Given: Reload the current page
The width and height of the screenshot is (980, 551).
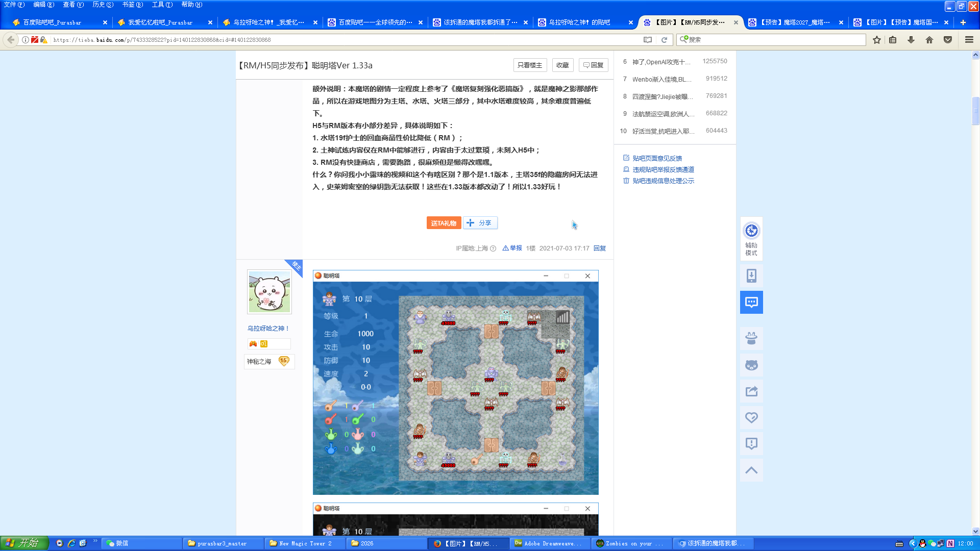Looking at the screenshot, I should pyautogui.click(x=664, y=40).
